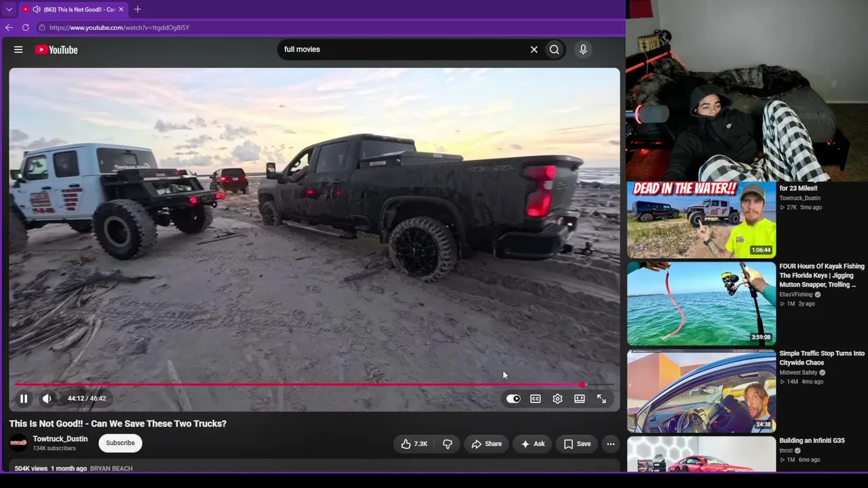Clear the 'full movies' search text
Viewport: 868px width, 488px height.
point(534,49)
